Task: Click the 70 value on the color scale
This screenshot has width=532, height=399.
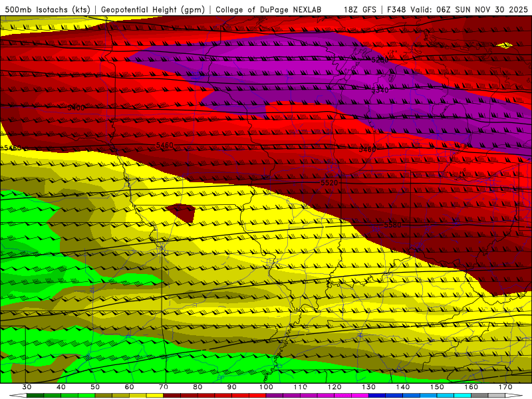Action: (x=164, y=387)
